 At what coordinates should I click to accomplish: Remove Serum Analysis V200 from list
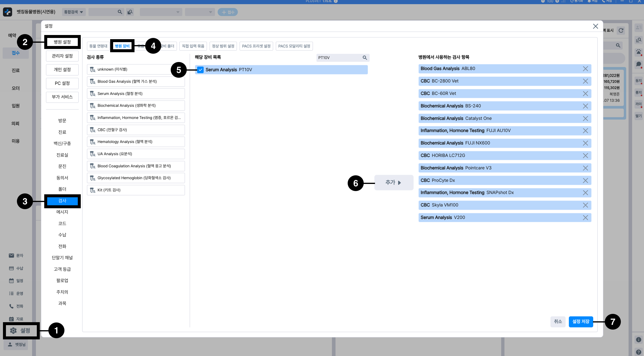585,217
